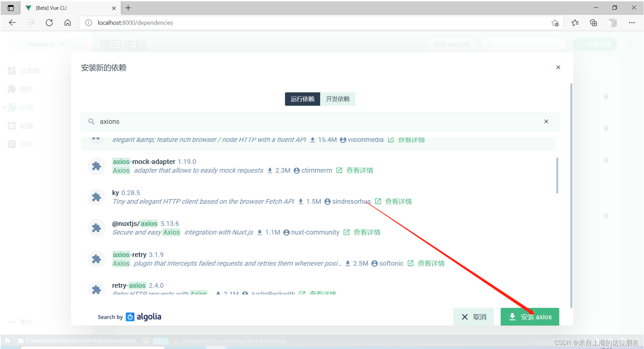This screenshot has width=644, height=349.
Task: Open the microblog project dropdown
Action: point(45,45)
